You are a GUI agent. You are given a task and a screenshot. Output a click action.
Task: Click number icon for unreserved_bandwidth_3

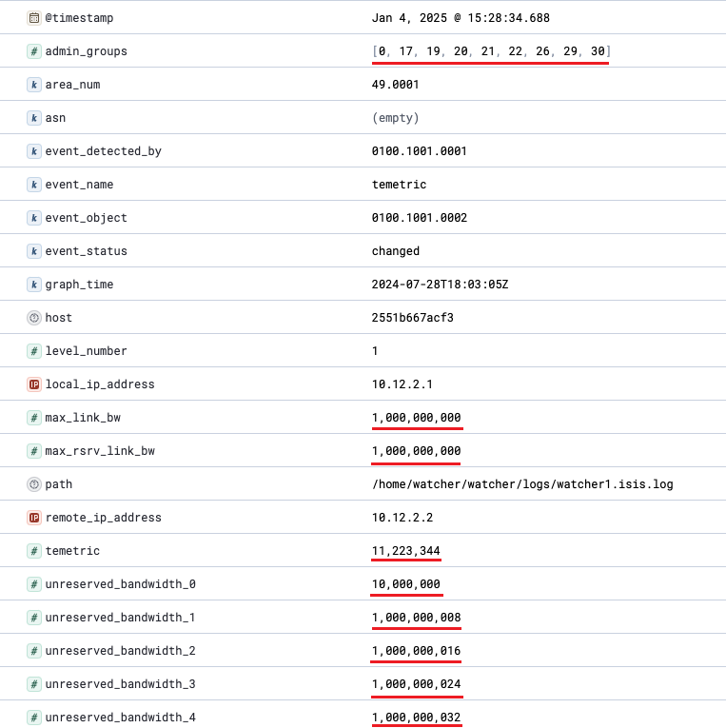click(x=34, y=684)
